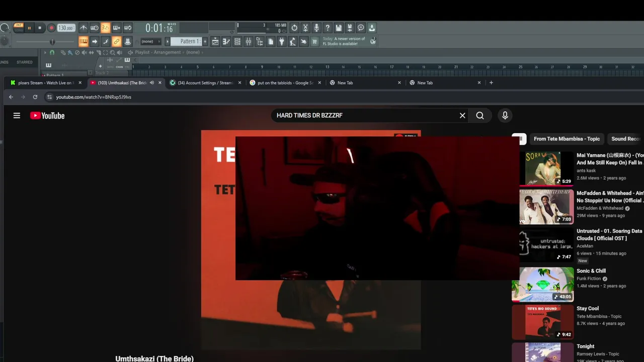Toggle typing keyboard to piano button

point(84,42)
